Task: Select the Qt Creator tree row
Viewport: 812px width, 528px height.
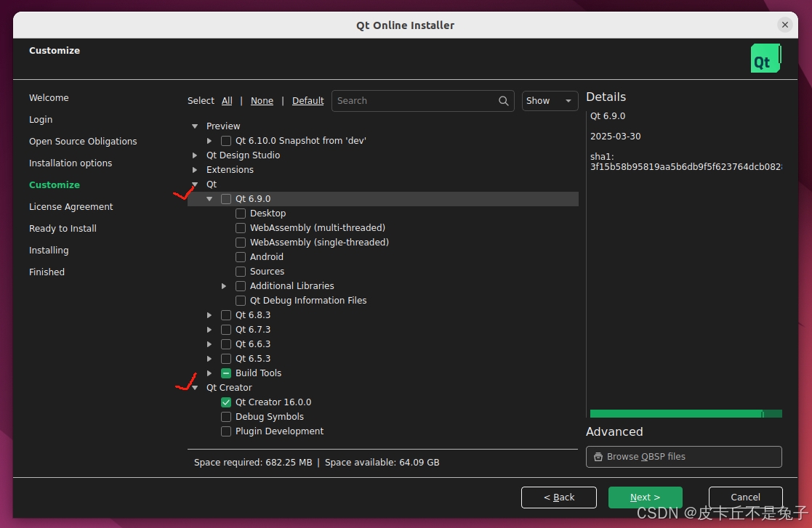Action: pyautogui.click(x=382, y=387)
